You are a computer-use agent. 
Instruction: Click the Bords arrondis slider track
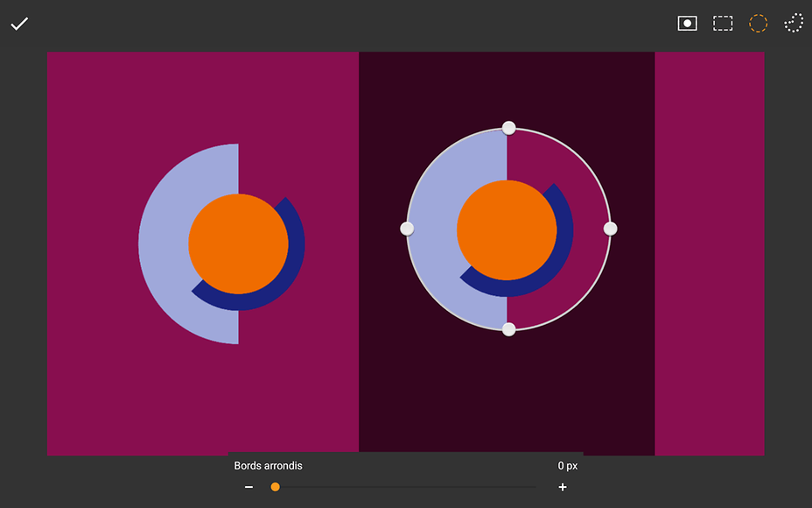(x=405, y=487)
